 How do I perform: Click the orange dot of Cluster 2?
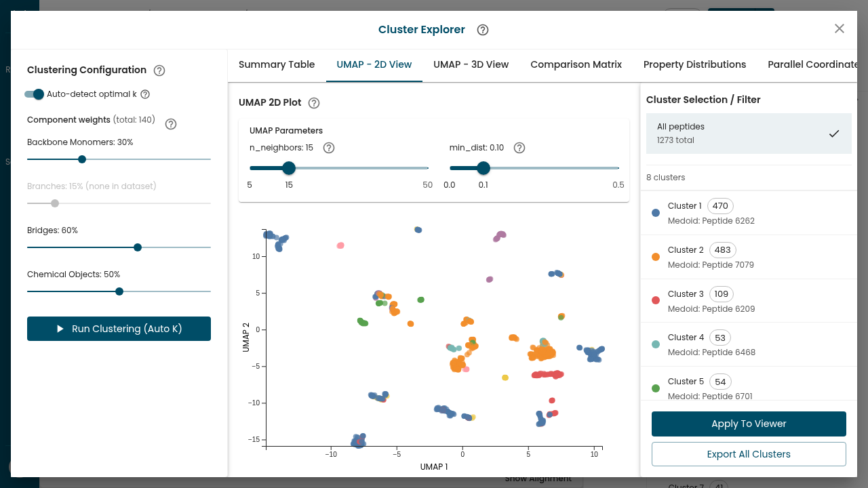pos(656,257)
